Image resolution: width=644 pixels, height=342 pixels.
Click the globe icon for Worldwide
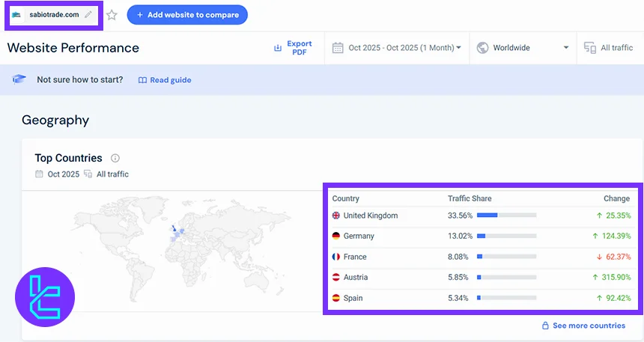(x=482, y=48)
